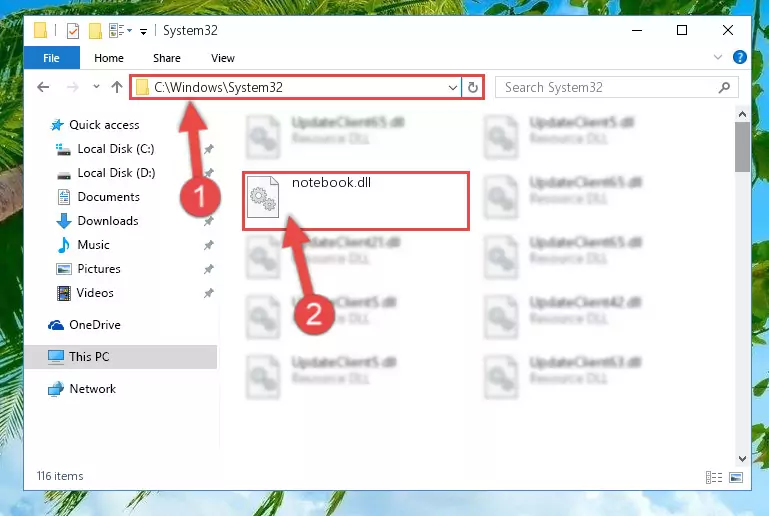
Task: Click the notebook.dll gear file icon
Action: 263,197
